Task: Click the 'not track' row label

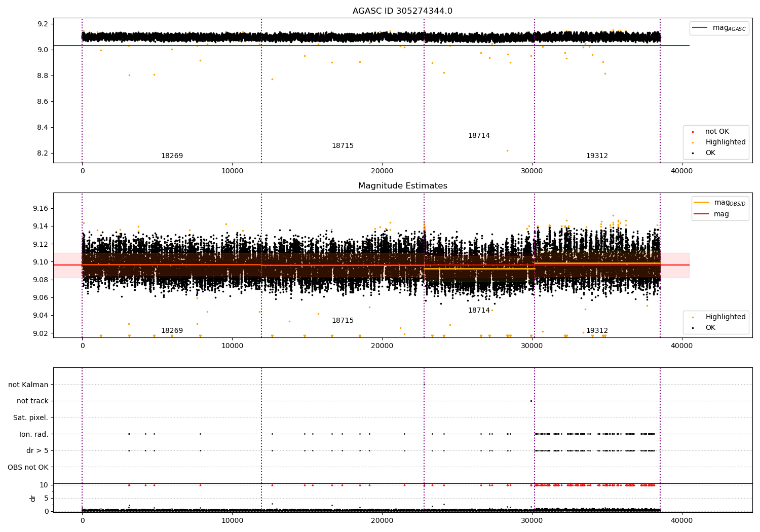Action: point(32,401)
